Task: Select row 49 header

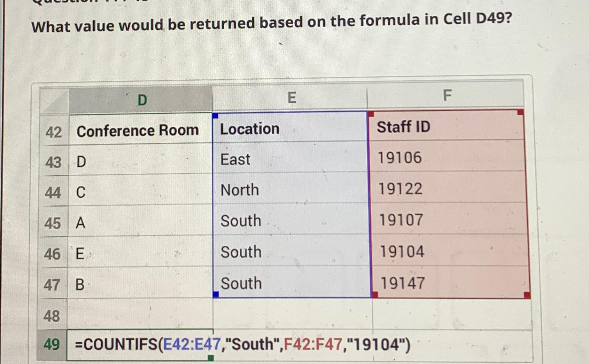Action: [x=52, y=345]
